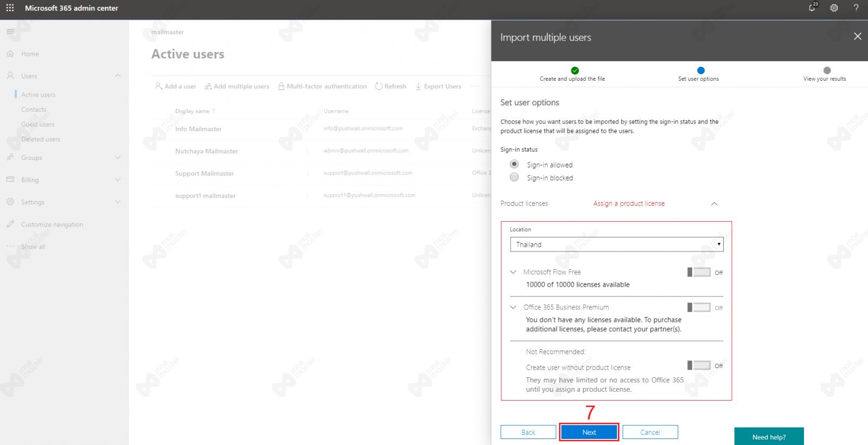This screenshot has width=868, height=445.
Task: Click Microsoft 365 admin center title
Action: point(72,8)
